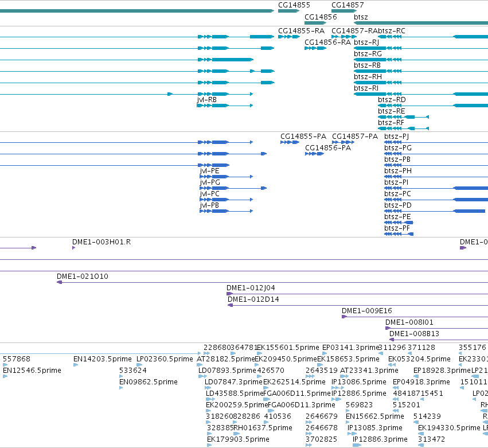
Task: Click EST label EN09862.5prime
Action: 149,382
